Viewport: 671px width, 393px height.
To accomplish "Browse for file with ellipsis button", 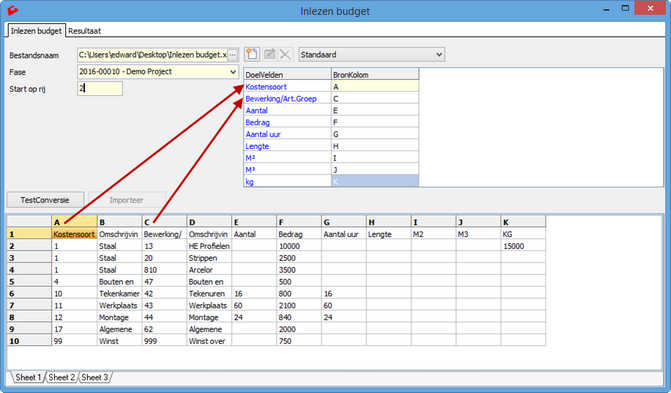I will [x=232, y=55].
